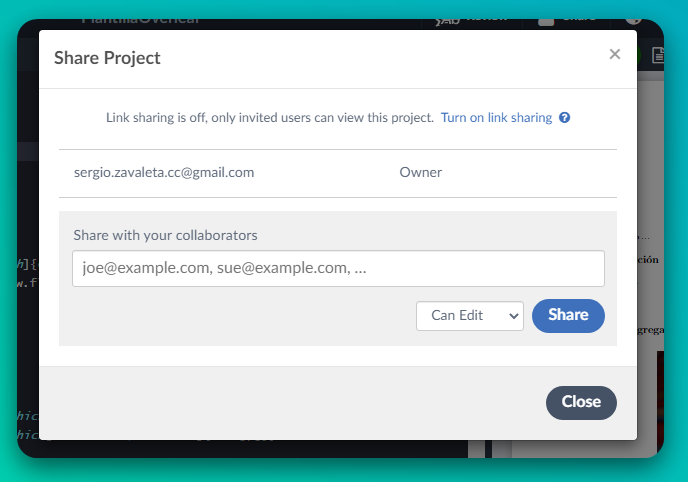Click the blue Share button
The image size is (688, 482).
[x=568, y=316]
